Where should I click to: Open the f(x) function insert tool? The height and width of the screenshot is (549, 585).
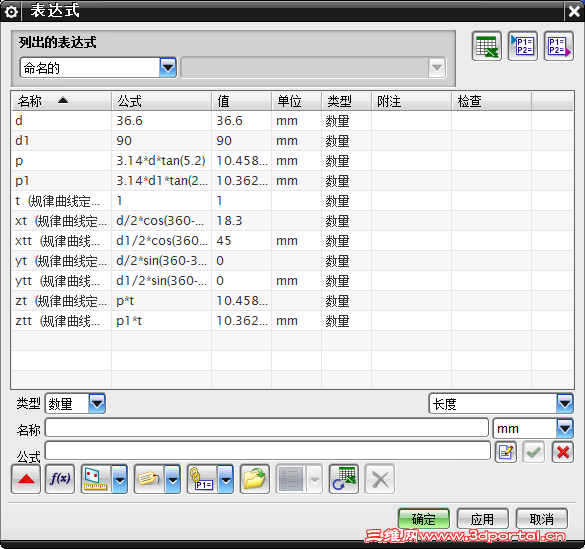60,479
